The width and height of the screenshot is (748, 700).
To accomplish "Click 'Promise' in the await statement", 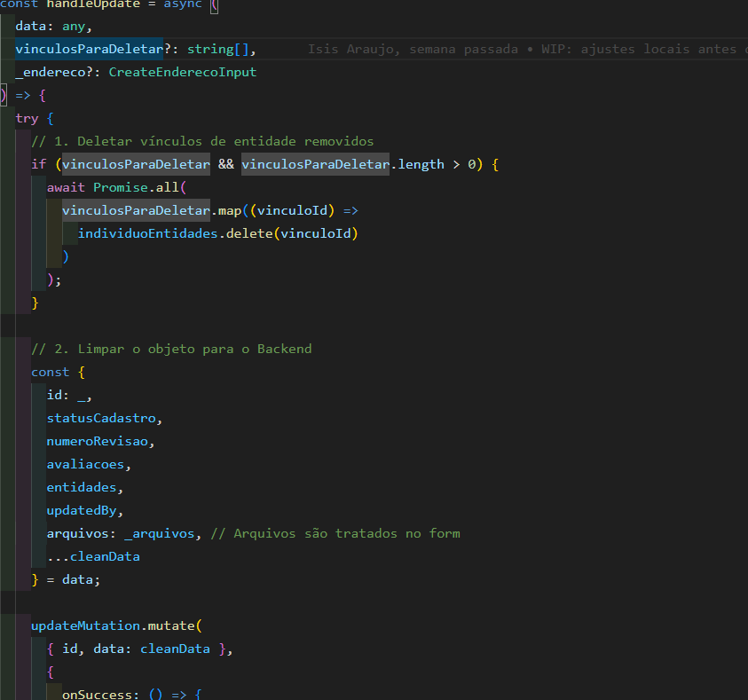I will tap(119, 187).
